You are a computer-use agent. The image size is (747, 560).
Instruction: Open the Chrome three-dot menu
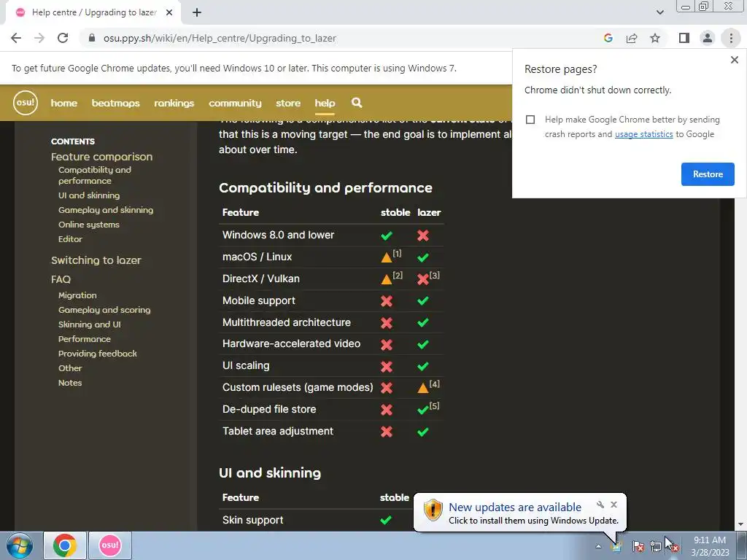[x=731, y=38]
